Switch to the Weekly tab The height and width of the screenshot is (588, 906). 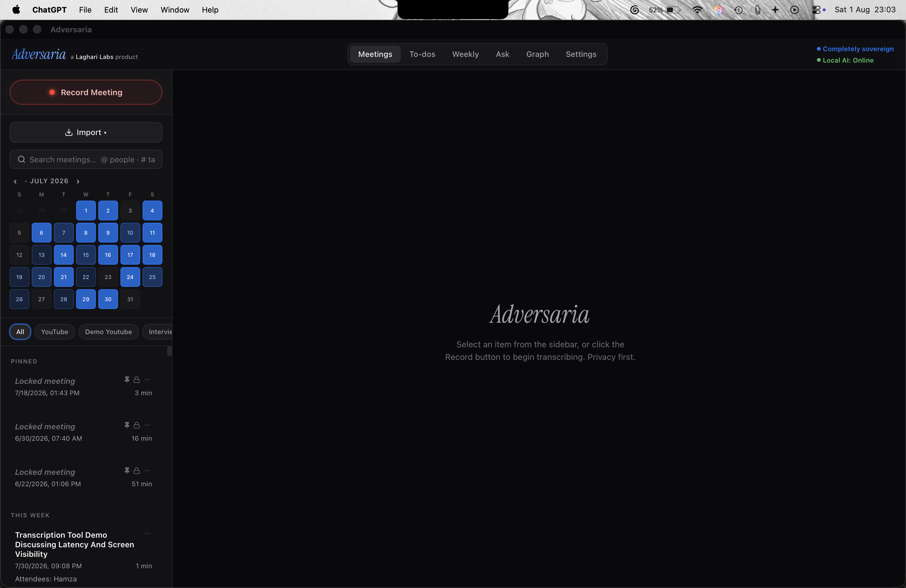point(465,54)
